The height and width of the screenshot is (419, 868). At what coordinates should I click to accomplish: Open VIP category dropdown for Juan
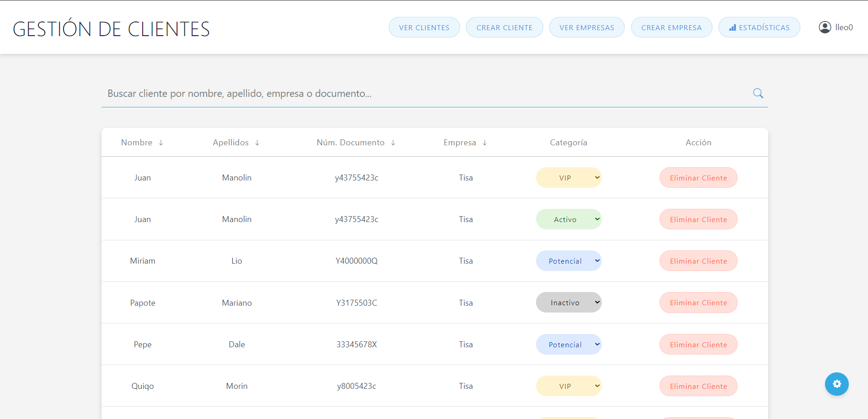pyautogui.click(x=568, y=178)
